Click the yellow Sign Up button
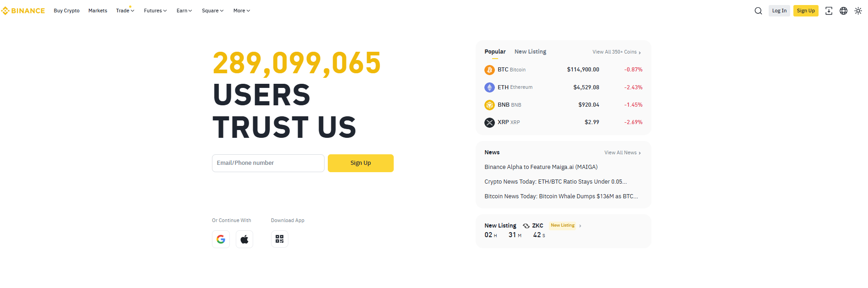Screen dimensions: 868x288 806,11
